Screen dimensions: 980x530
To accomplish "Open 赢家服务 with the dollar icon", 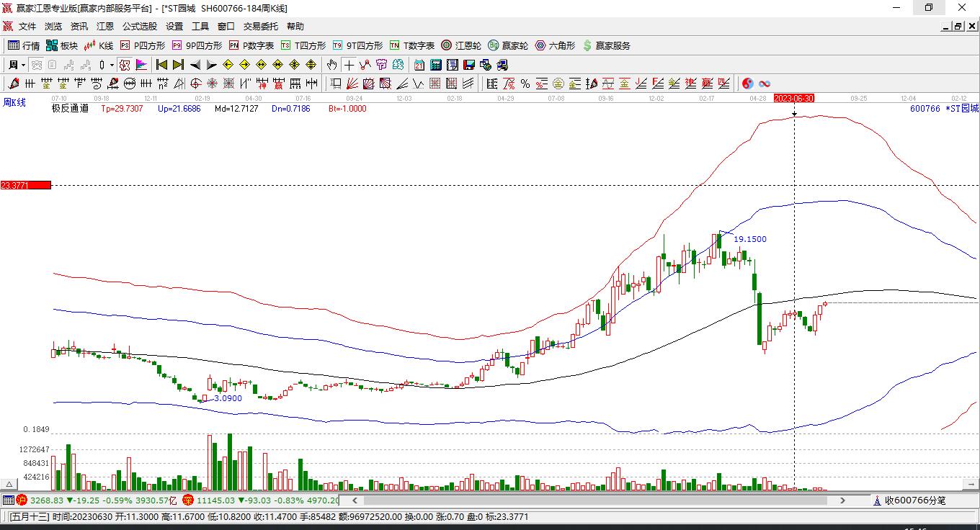I will (x=606, y=45).
